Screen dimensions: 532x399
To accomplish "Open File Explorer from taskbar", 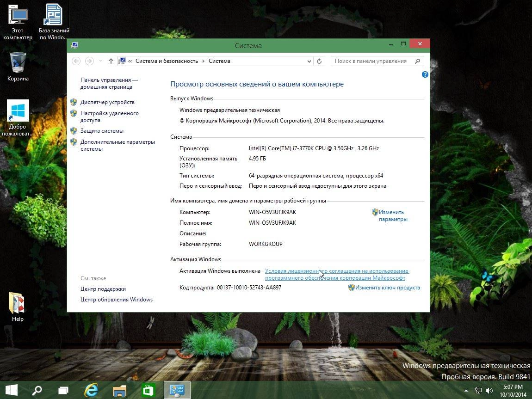I will (x=119, y=390).
